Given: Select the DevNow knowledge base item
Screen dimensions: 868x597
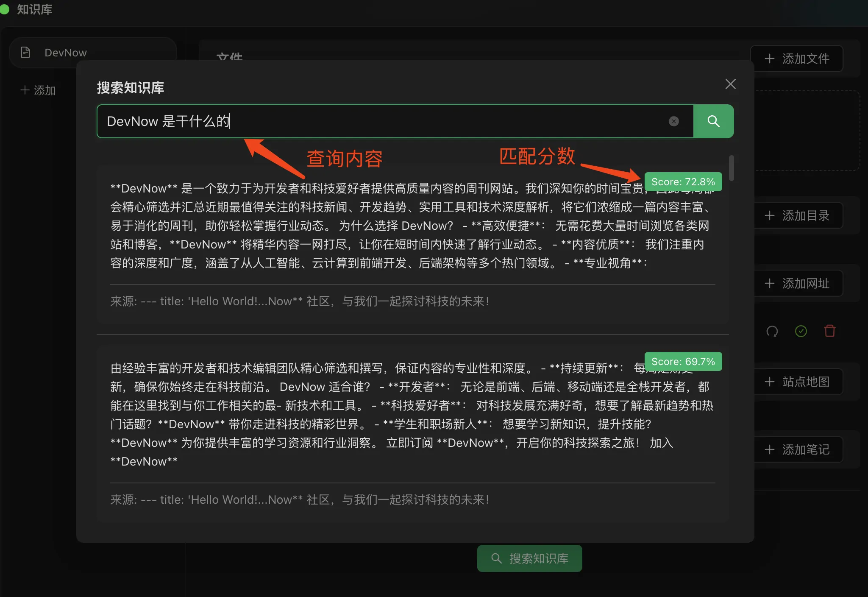Looking at the screenshot, I should point(92,53).
